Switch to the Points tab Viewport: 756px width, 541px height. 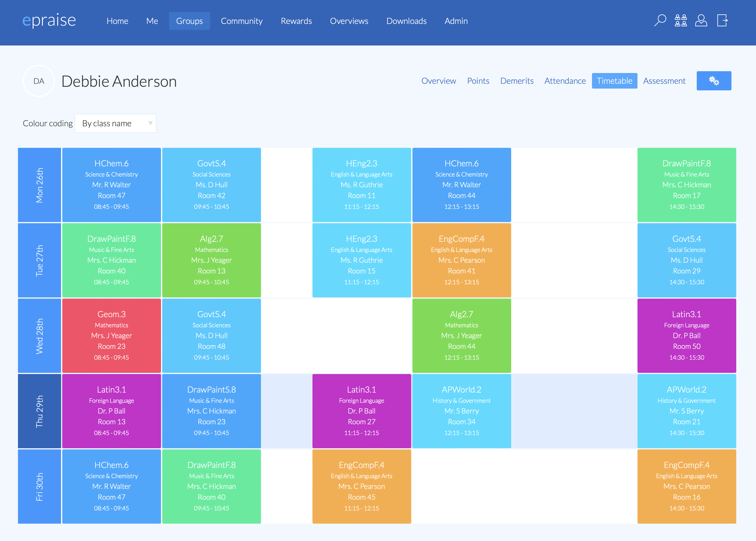(478, 81)
